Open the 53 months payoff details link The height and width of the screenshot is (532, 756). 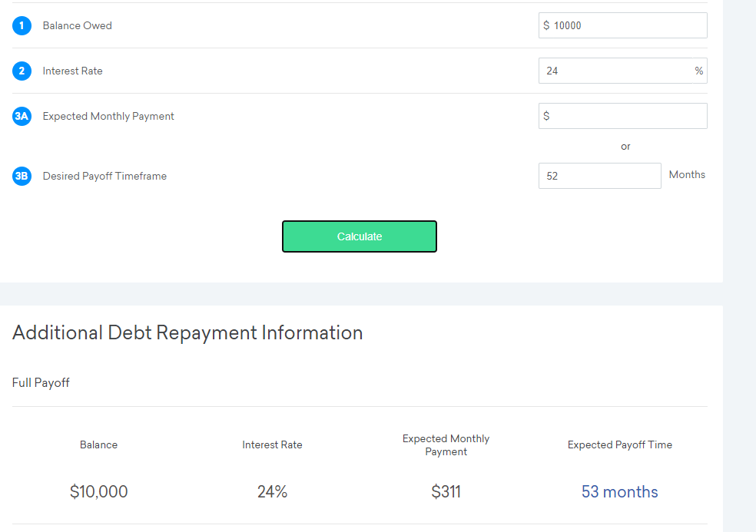click(619, 491)
